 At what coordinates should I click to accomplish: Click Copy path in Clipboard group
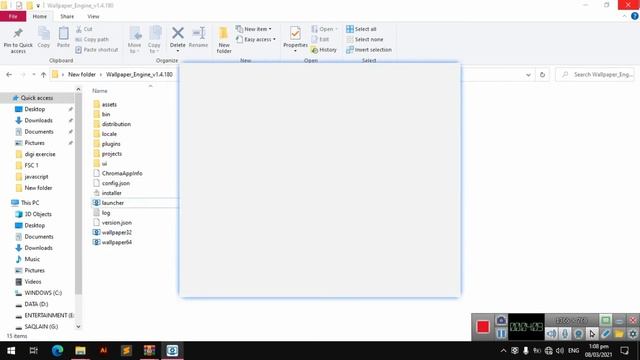[92, 39]
